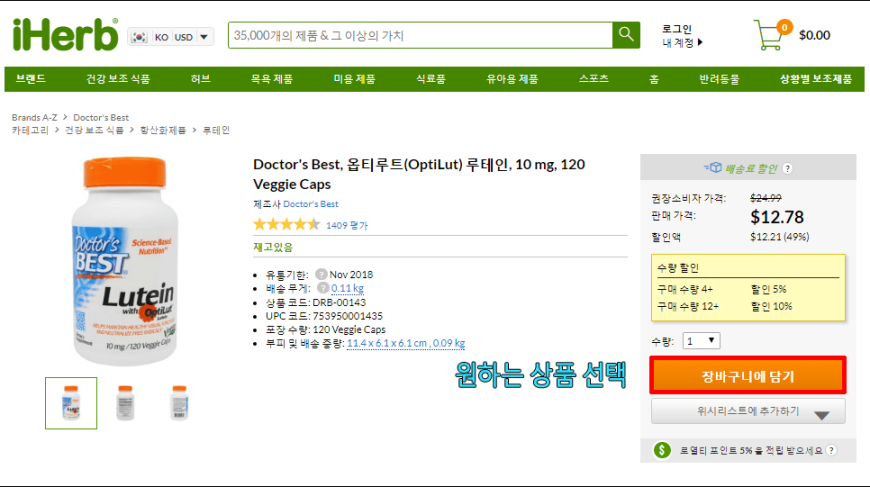This screenshot has width=870, height=487.
Task: Click the 장바구니에 담기 button
Action: [748, 376]
